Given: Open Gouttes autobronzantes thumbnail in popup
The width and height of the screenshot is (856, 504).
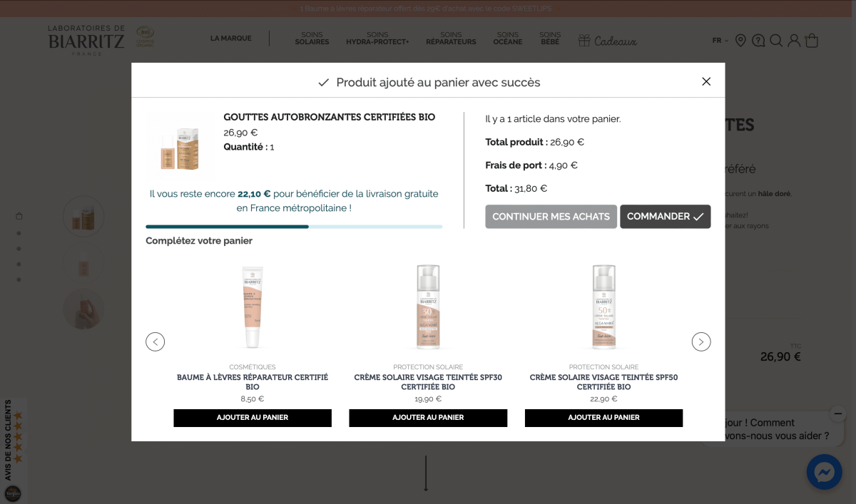Looking at the screenshot, I should [x=179, y=145].
